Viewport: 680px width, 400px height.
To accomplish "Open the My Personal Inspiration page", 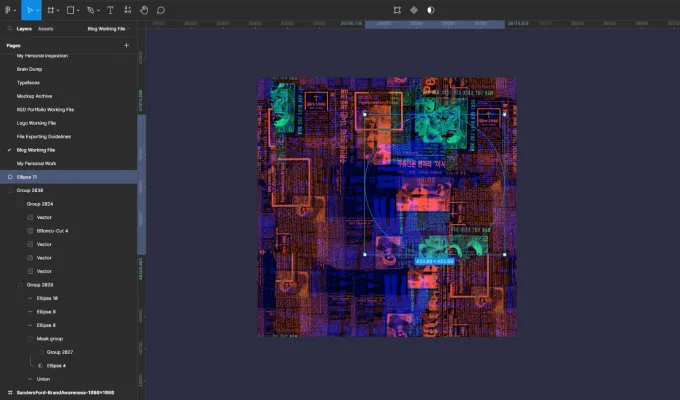I will [x=42, y=56].
